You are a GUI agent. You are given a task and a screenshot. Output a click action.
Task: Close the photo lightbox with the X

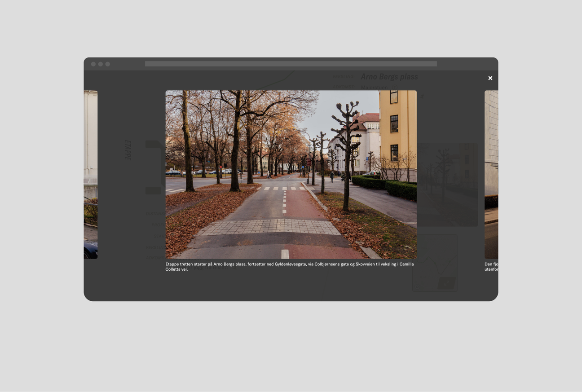490,78
